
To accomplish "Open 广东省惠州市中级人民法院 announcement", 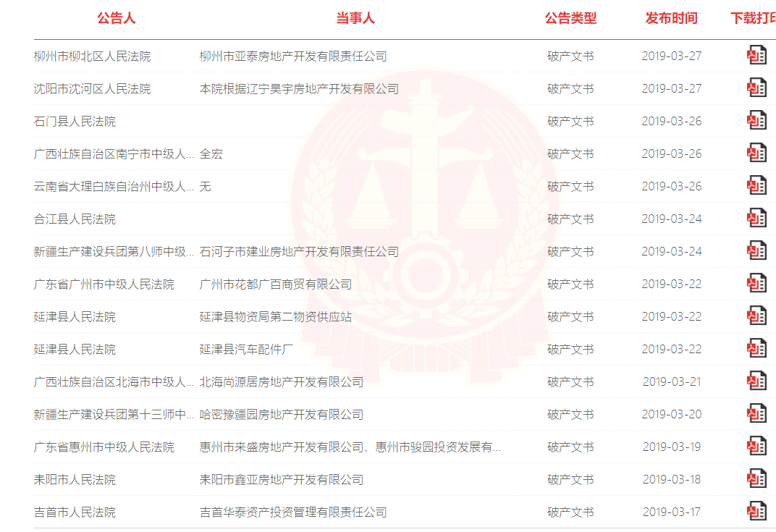I will tap(104, 447).
